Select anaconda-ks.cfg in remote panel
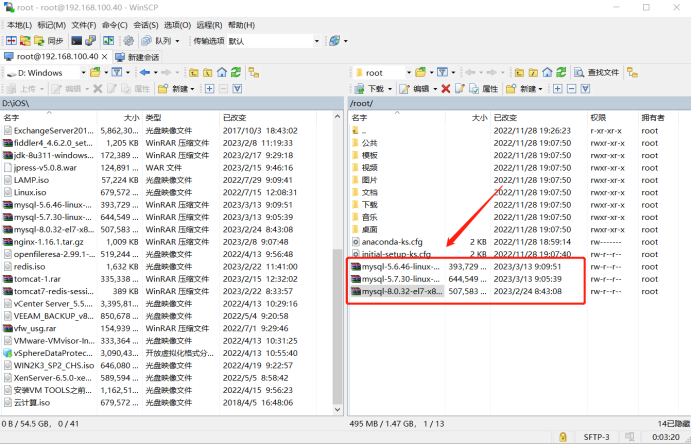The image size is (692, 444). click(392, 242)
